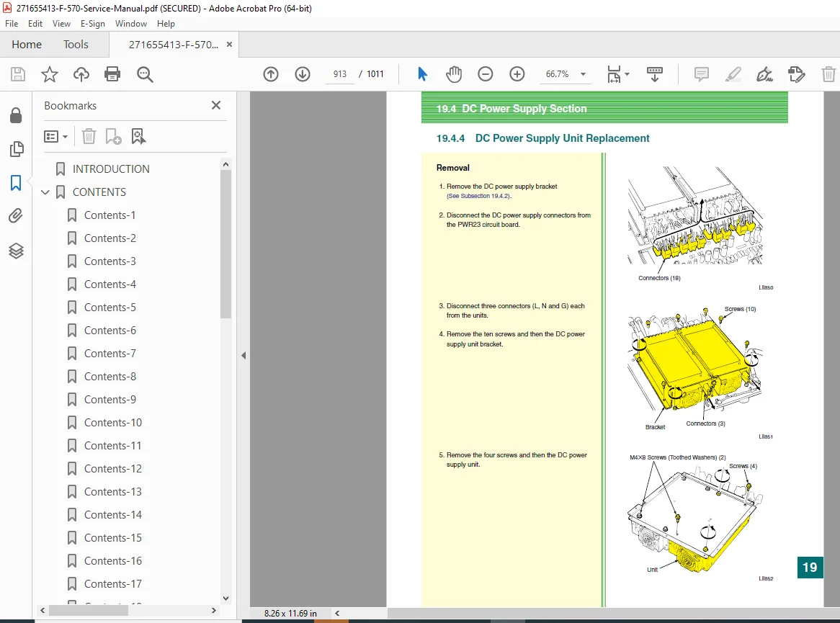Upload file to cloud icon
Image resolution: width=840 pixels, height=623 pixels.
click(81, 74)
